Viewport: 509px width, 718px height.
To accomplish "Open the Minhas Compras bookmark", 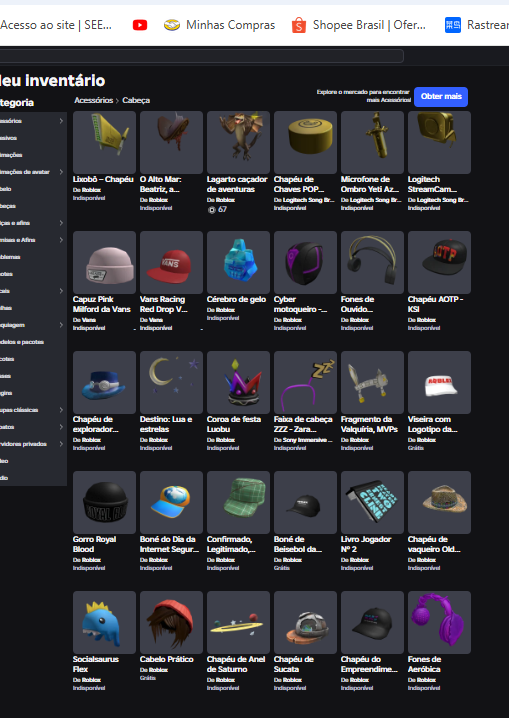I will click(219, 25).
